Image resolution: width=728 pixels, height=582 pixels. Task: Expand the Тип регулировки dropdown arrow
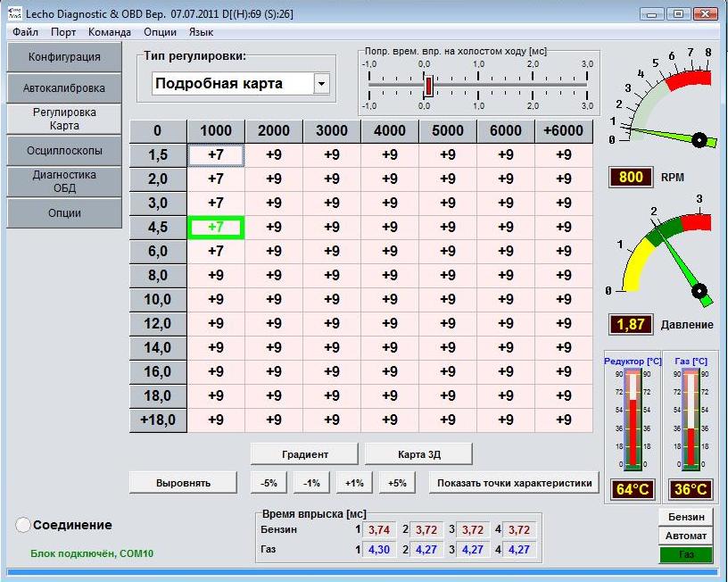pyautogui.click(x=321, y=84)
